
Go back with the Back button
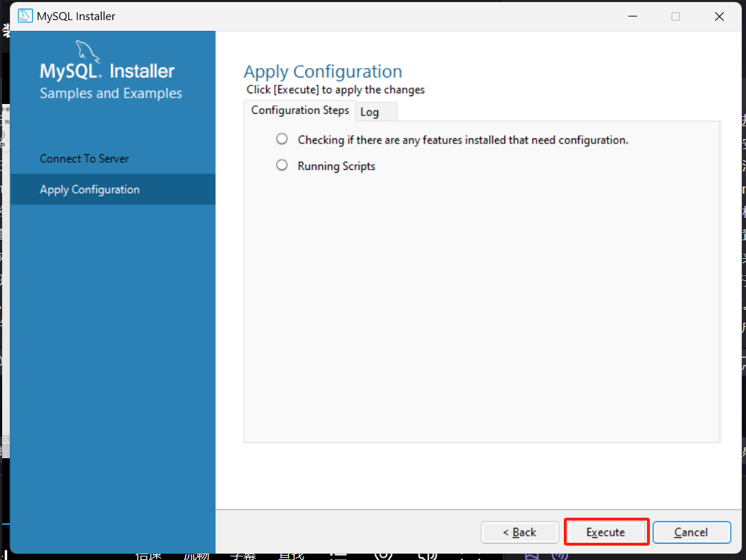[x=519, y=532]
